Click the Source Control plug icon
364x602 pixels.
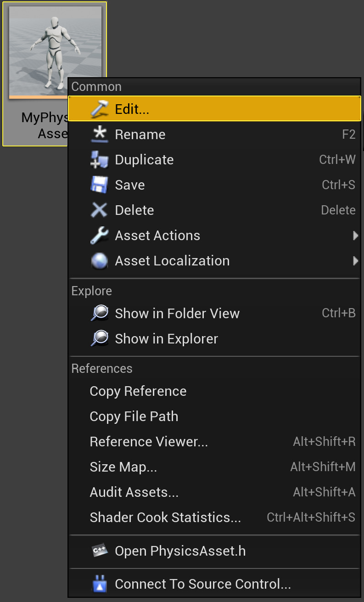tap(99, 584)
